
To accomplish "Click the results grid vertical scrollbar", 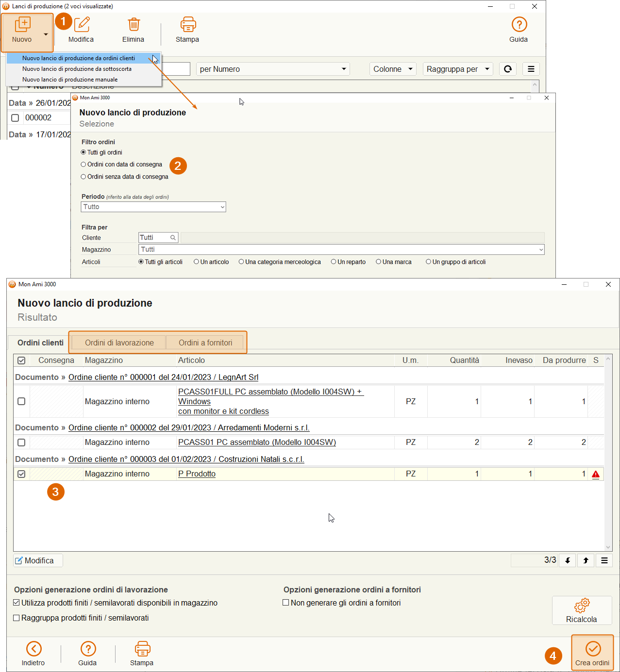I will coord(608,453).
